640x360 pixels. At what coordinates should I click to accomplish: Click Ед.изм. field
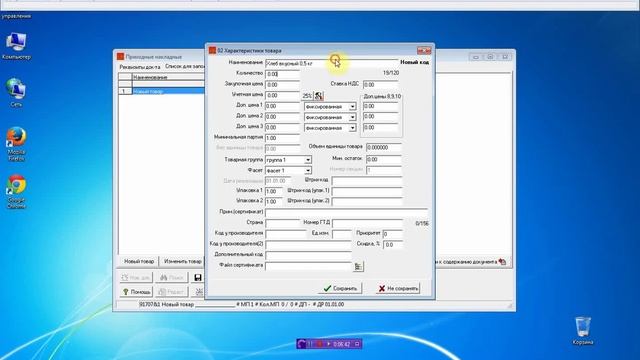342,234
